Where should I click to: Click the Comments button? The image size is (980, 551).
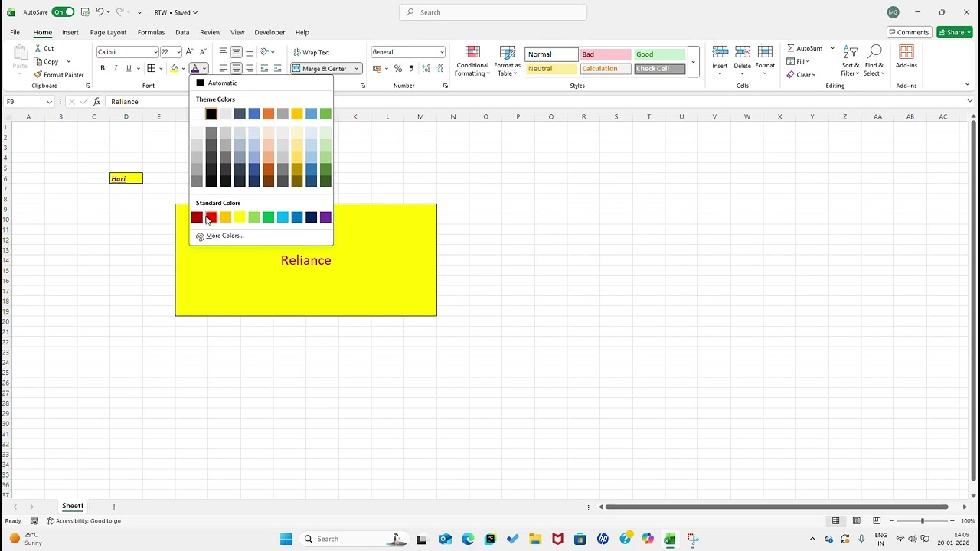point(908,32)
